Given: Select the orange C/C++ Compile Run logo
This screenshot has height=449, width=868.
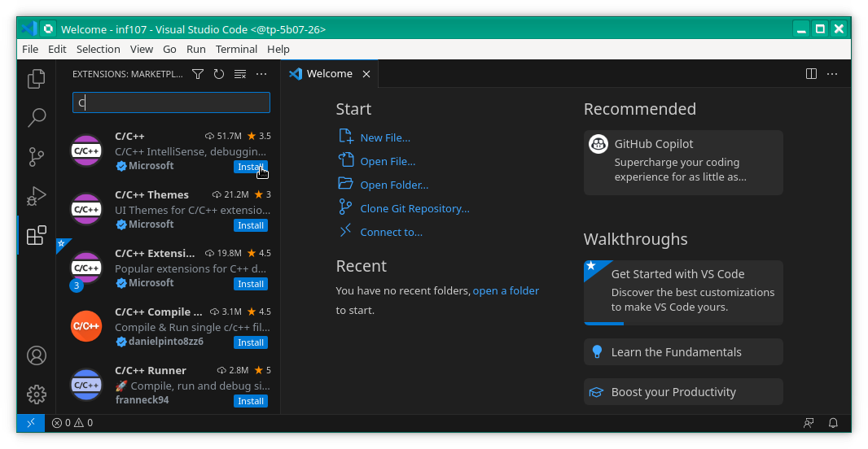Looking at the screenshot, I should pos(86,326).
